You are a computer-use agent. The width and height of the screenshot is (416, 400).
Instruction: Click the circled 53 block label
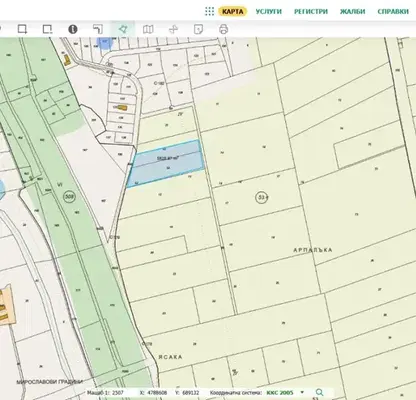pyautogui.click(x=262, y=198)
